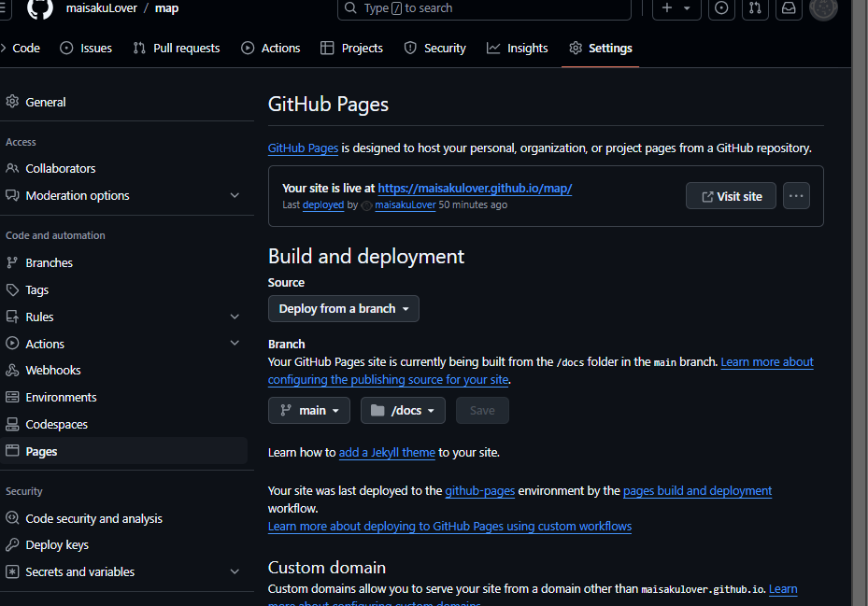Select the Settings tab

pos(601,49)
